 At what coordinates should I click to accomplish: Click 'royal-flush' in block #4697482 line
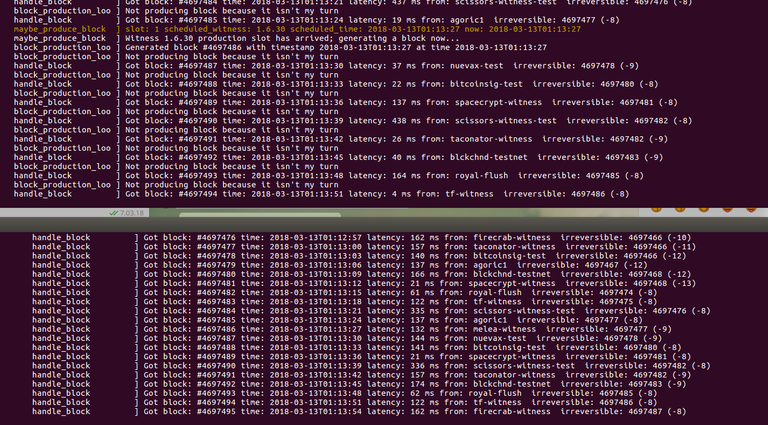(x=495, y=292)
